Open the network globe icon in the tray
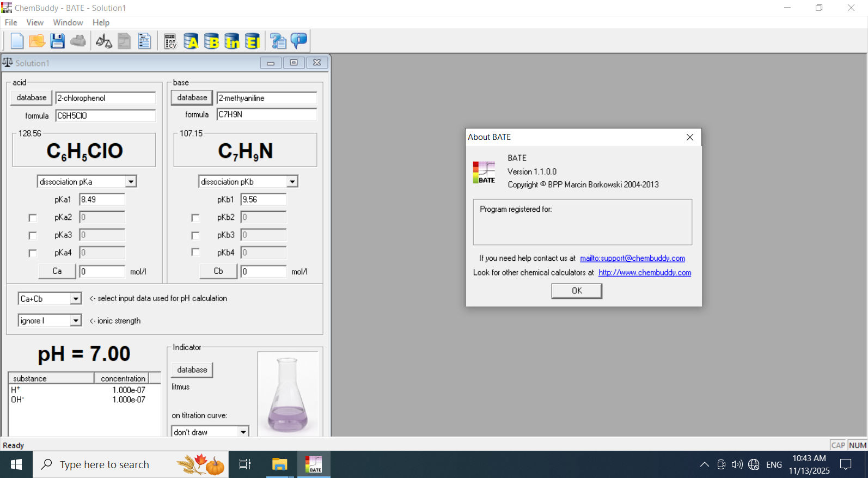 point(754,464)
